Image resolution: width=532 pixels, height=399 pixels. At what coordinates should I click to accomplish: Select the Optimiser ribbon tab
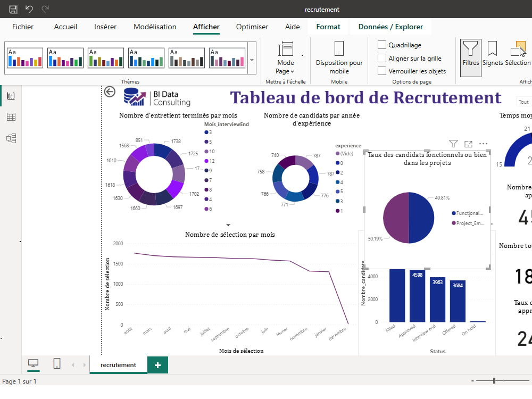coord(252,27)
